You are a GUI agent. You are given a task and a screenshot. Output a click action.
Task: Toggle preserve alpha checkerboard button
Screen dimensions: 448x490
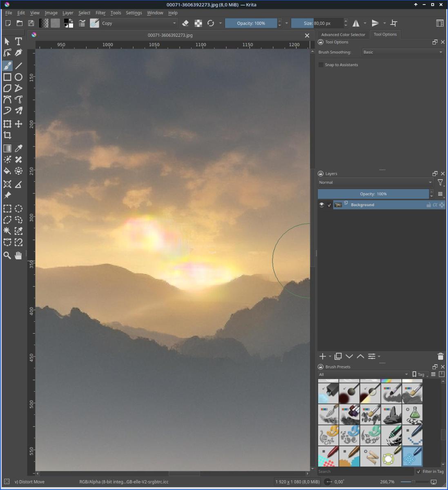[198, 23]
